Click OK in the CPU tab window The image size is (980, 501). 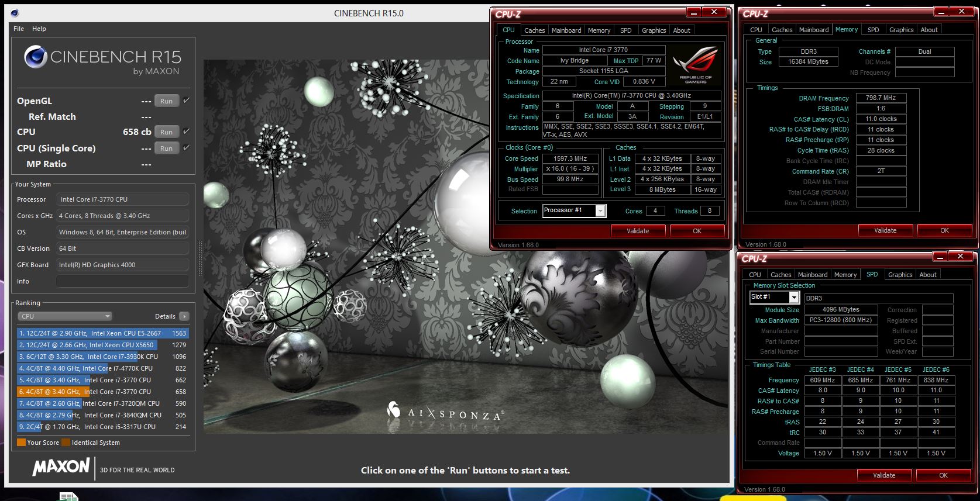(x=697, y=231)
